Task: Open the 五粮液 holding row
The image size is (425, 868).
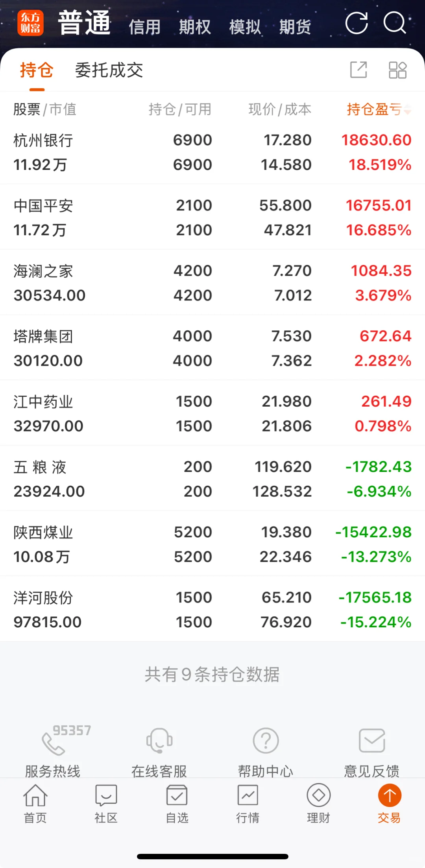Action: click(x=213, y=478)
